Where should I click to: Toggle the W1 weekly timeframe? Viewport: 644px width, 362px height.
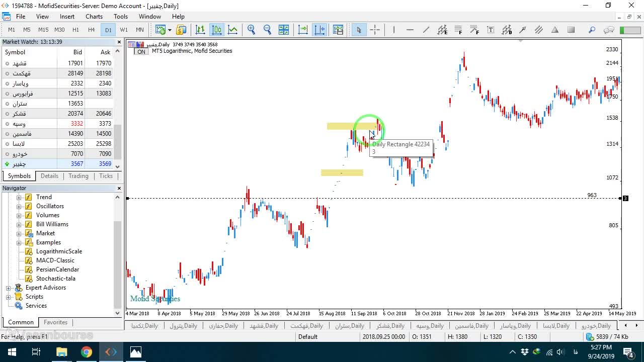pyautogui.click(x=124, y=30)
